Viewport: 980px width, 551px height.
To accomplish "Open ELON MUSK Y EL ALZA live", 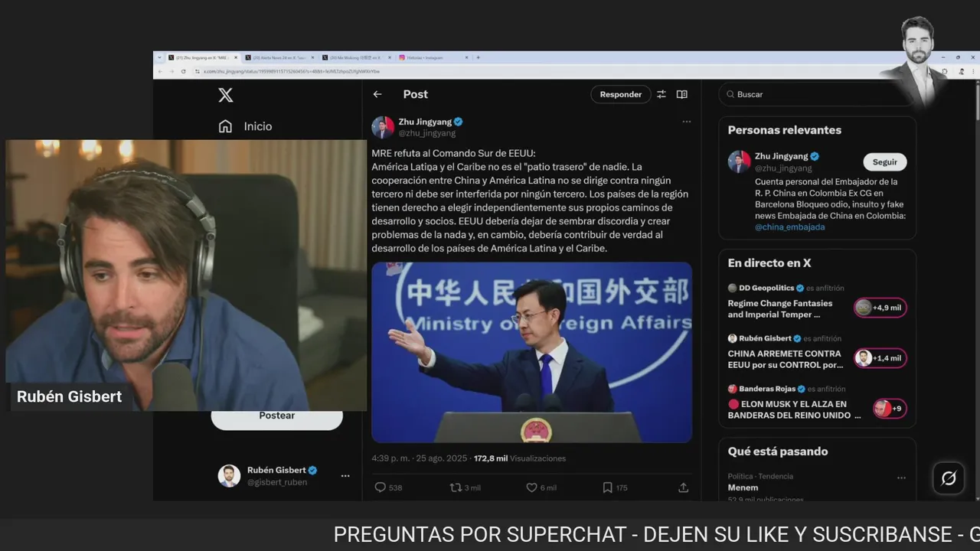I will (x=794, y=409).
